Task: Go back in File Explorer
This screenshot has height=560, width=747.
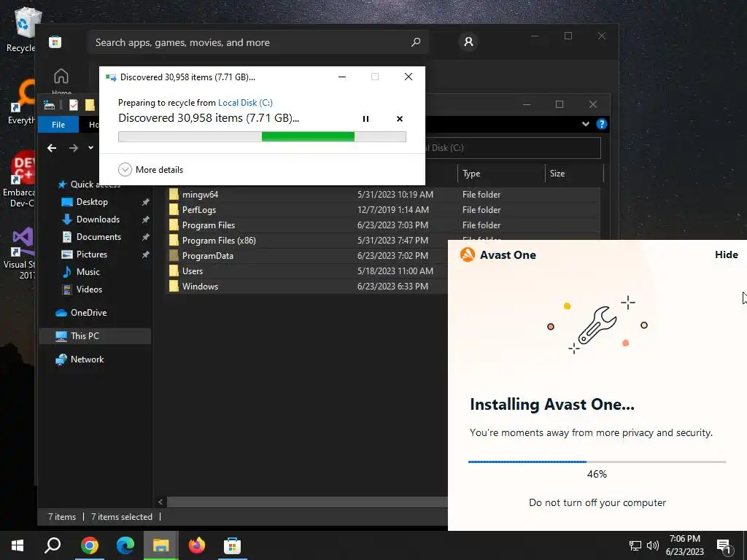Action: (52, 148)
